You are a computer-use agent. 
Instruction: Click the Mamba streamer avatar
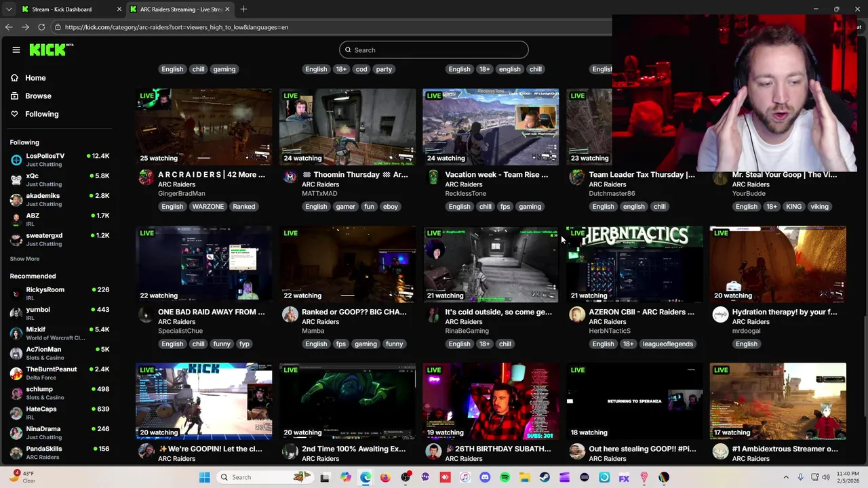point(290,314)
